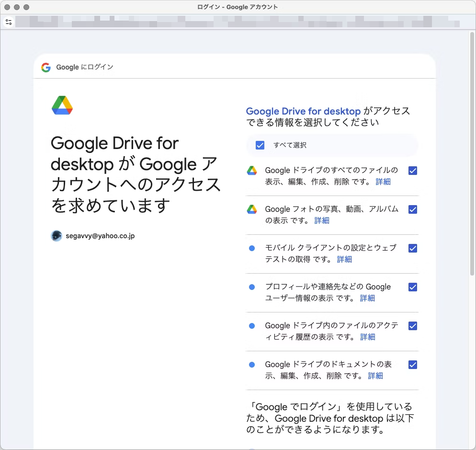Click the site settings icon in address bar
This screenshot has width=476, height=450.
pos(9,22)
